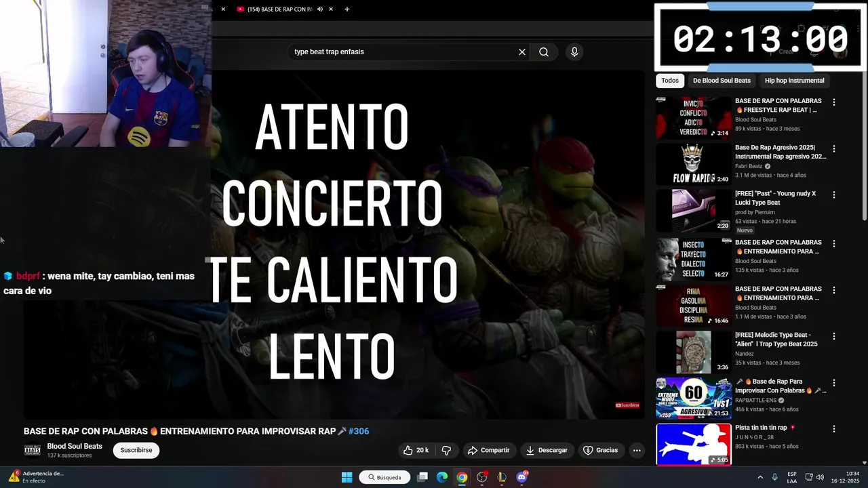The height and width of the screenshot is (488, 868).
Task: Open Base De Rap Agresivo 2025 title
Action: point(781,152)
